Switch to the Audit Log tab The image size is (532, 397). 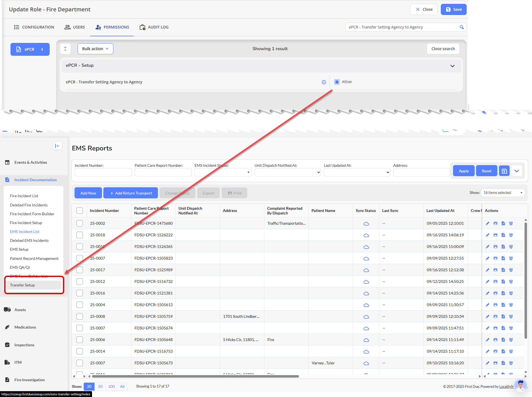click(154, 27)
